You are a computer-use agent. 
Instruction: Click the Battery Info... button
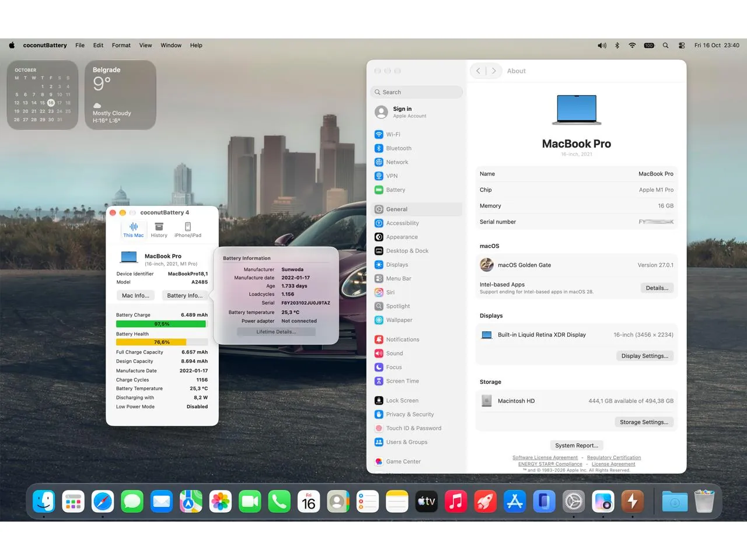(185, 296)
